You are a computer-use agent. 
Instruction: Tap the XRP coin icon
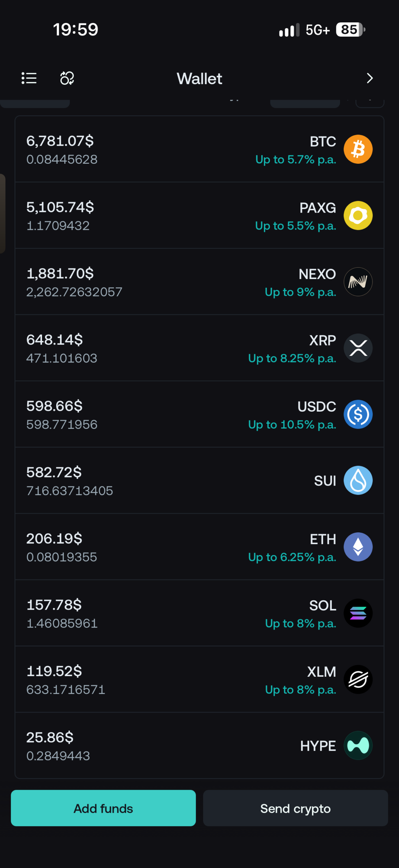[x=358, y=348]
